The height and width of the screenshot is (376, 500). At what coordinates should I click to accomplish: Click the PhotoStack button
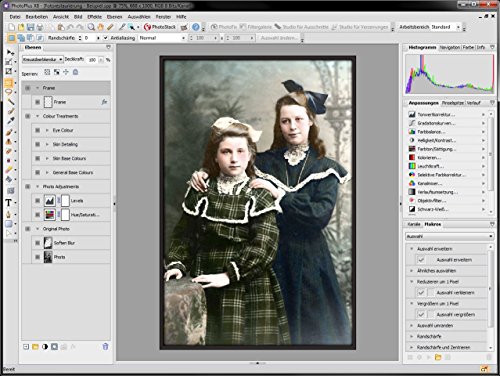pos(160,27)
